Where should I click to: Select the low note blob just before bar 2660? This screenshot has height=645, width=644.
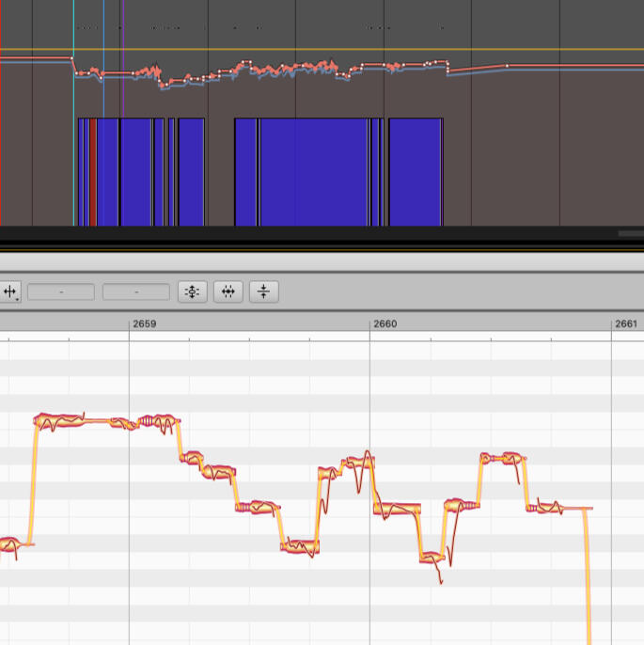coord(300,545)
